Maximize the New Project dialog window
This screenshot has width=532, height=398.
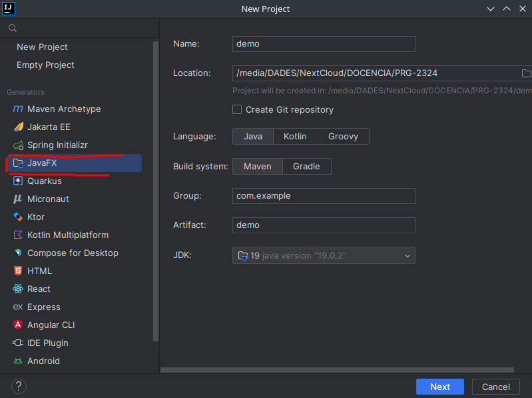click(507, 9)
